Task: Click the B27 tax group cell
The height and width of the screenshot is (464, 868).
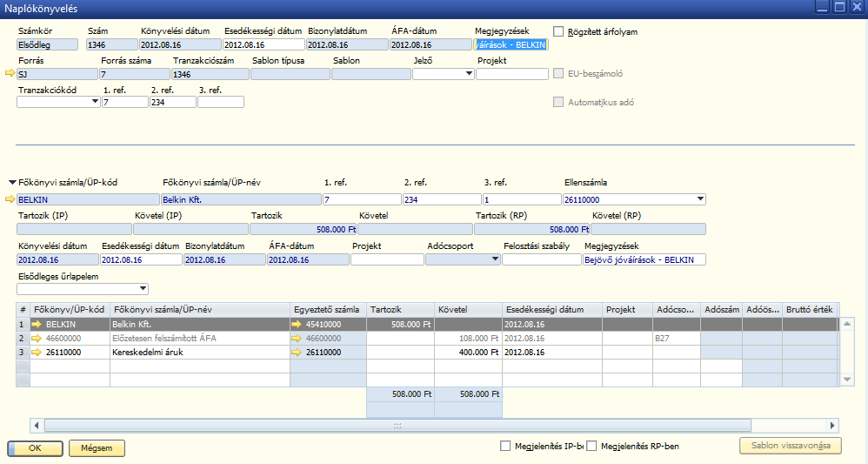Action: 677,338
